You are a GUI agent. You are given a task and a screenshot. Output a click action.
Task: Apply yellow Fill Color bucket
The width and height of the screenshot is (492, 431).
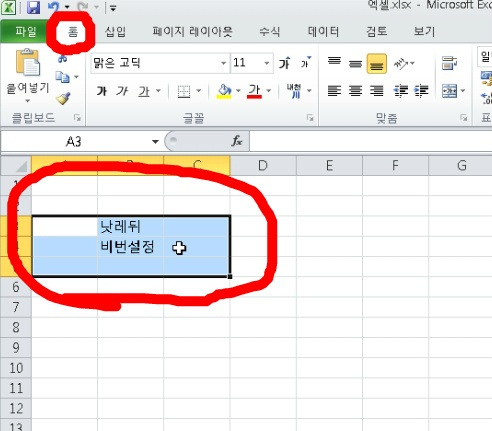point(224,91)
